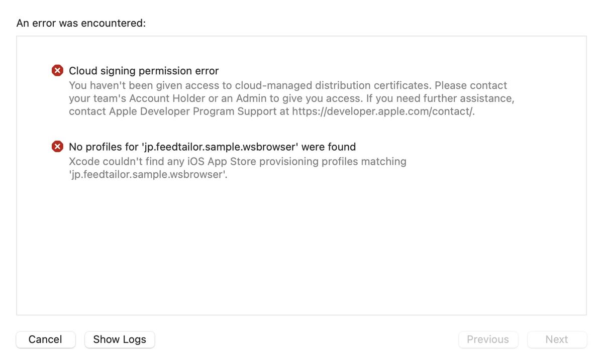Screen dimensions: 603x364
Task: Click the words 'were found' in the profiles title
Action: pyautogui.click(x=329, y=147)
